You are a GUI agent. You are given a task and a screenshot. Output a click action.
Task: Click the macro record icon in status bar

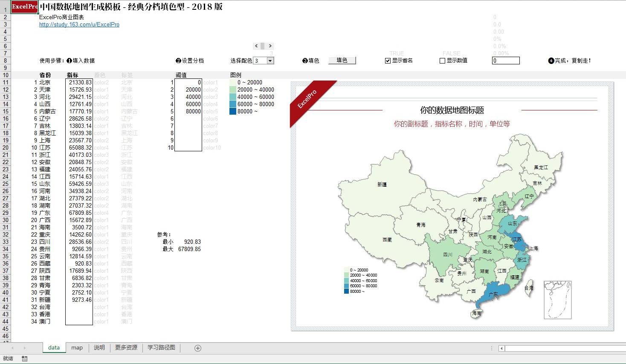25,358
